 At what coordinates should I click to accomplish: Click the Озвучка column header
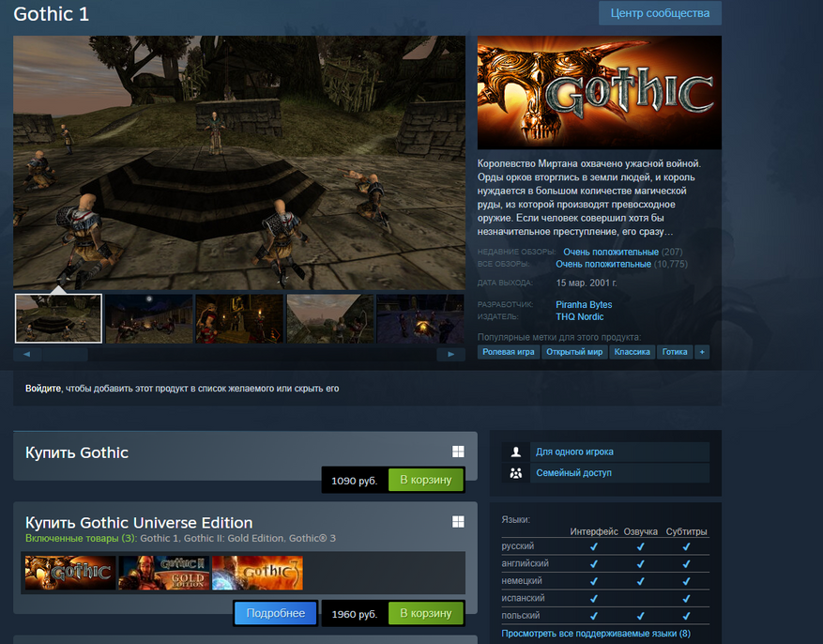(640, 531)
